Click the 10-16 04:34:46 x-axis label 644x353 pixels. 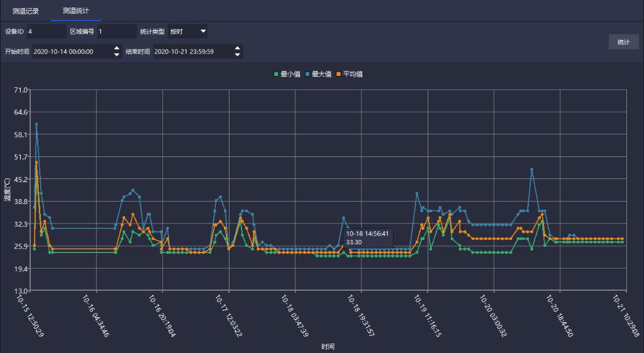point(96,316)
